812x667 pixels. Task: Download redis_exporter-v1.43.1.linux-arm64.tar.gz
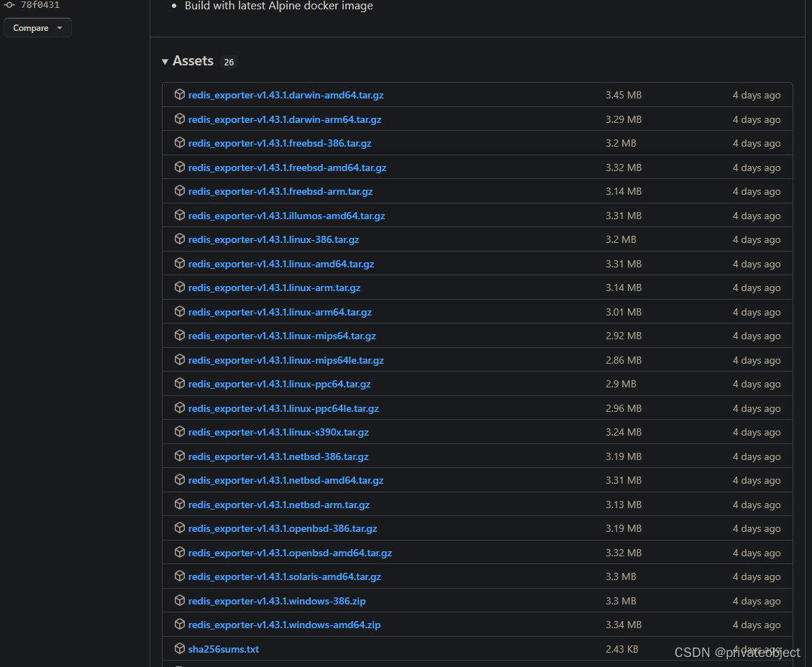pos(280,312)
